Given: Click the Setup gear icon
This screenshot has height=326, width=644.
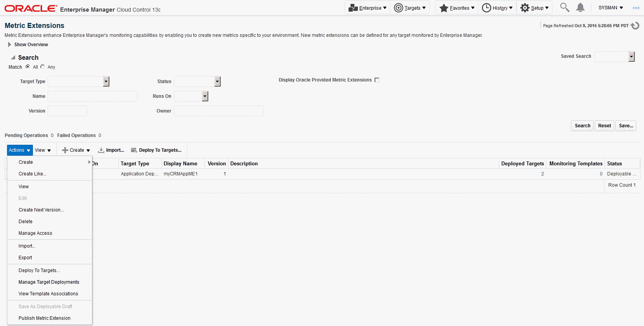Looking at the screenshot, I should pos(525,8).
